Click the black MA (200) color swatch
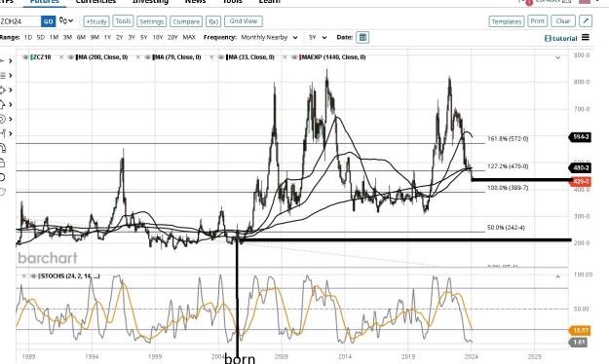 tap(77, 57)
